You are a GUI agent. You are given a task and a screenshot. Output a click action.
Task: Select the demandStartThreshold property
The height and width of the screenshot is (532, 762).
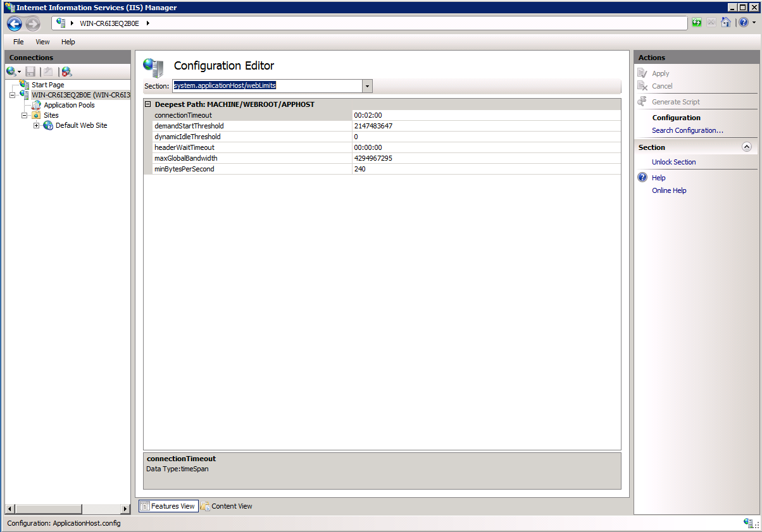(x=189, y=126)
